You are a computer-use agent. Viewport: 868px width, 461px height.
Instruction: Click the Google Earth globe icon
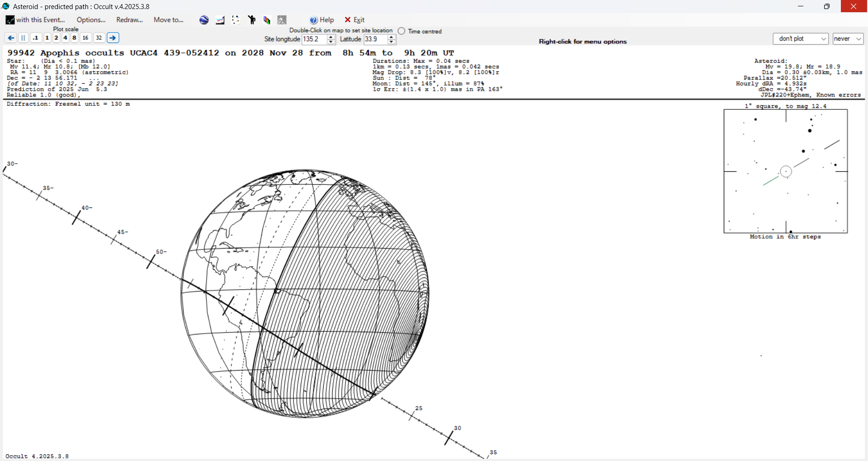pos(204,20)
